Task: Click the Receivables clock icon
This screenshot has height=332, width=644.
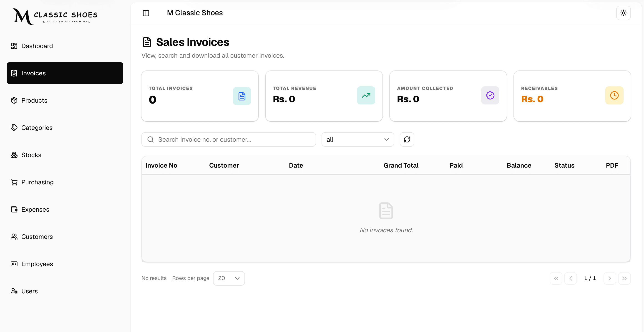Action: [x=614, y=95]
